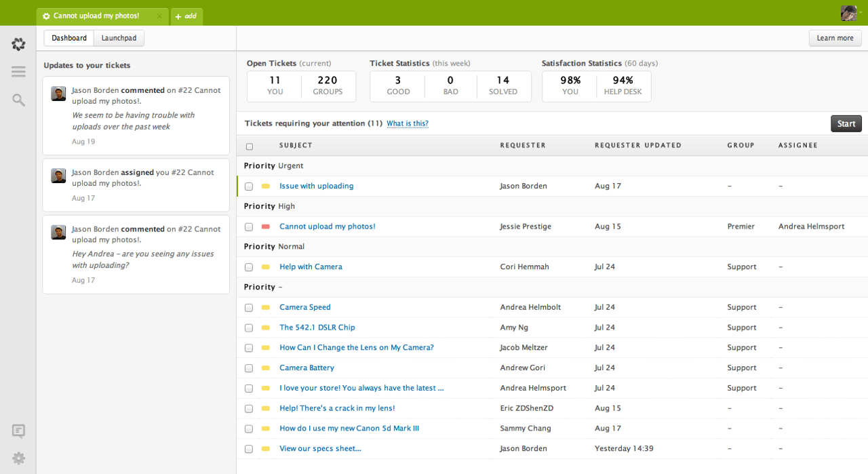
Task: Click the Zendesk home icon atop the sidebar
Action: [18, 43]
